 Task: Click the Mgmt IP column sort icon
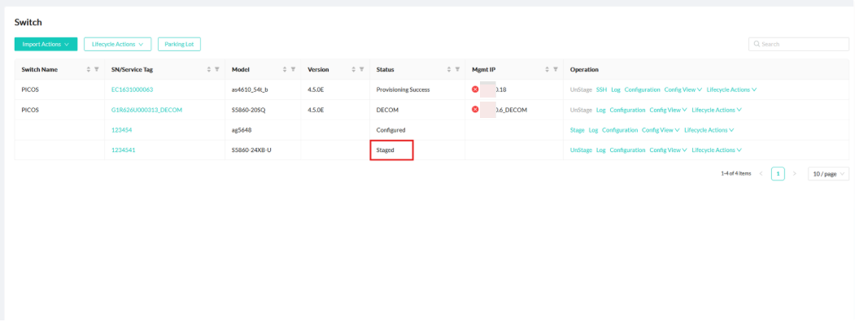[547, 70]
